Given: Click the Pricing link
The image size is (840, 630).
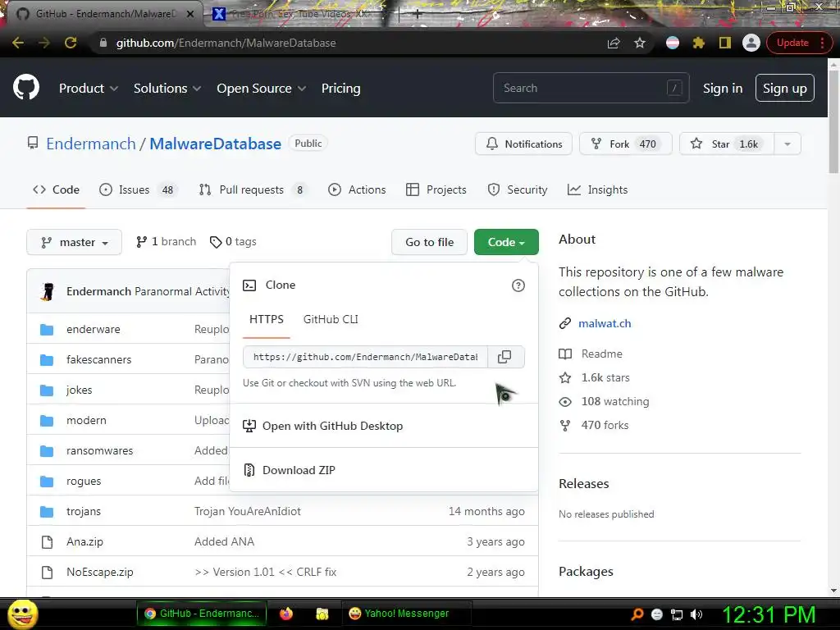Looking at the screenshot, I should coord(340,89).
